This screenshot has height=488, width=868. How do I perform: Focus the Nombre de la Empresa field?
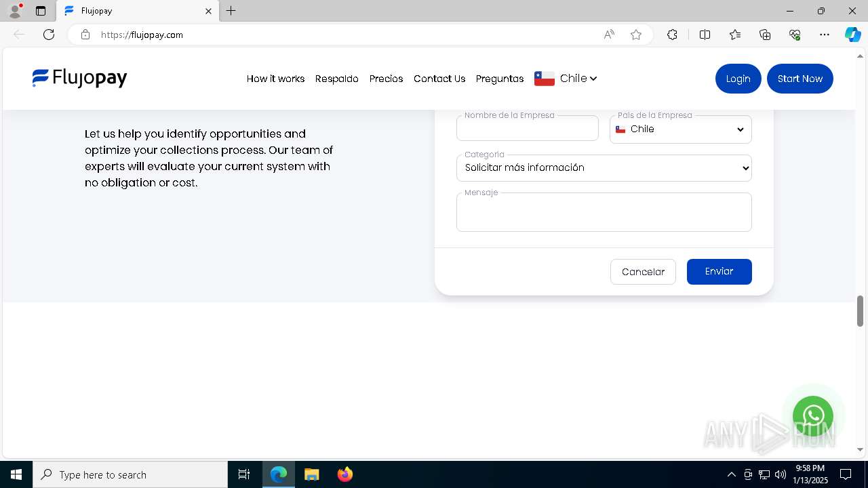coord(528,128)
